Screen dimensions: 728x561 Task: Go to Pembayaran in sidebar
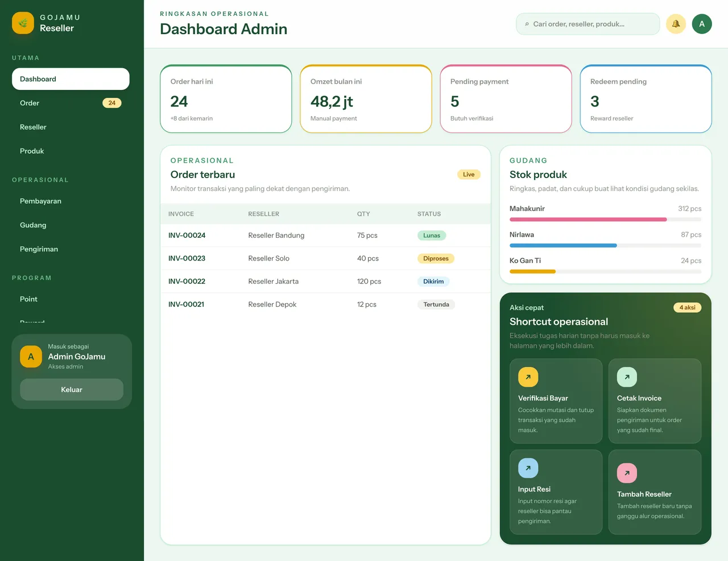point(71,201)
